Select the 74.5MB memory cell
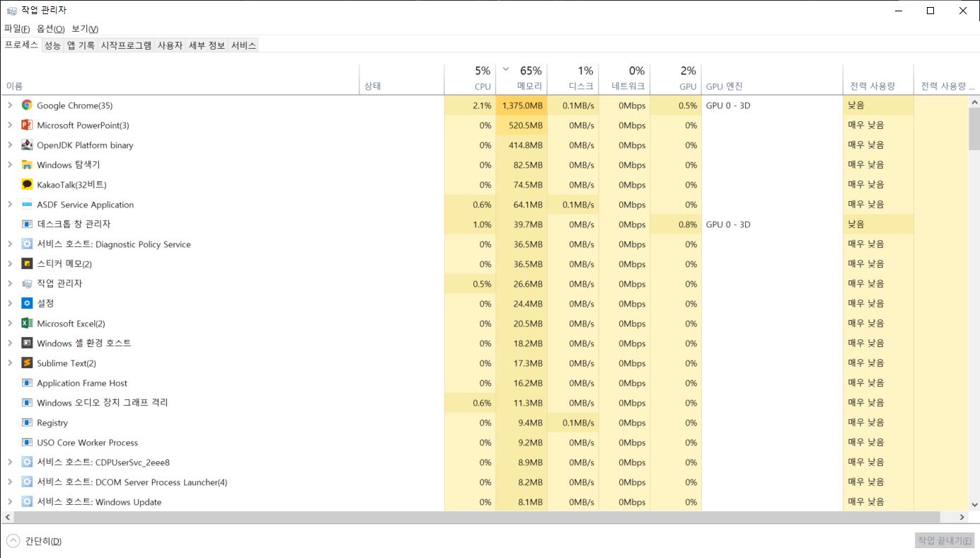The height and width of the screenshot is (558, 980). pyautogui.click(x=521, y=185)
